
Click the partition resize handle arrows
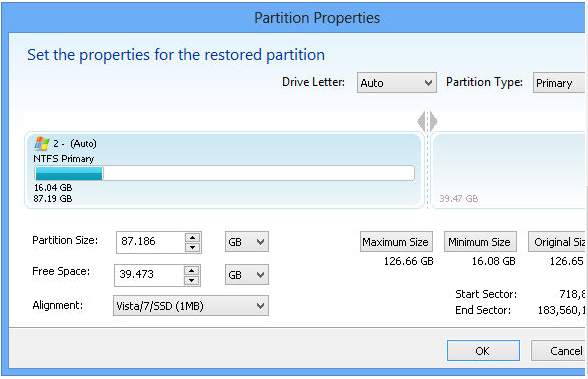click(428, 121)
